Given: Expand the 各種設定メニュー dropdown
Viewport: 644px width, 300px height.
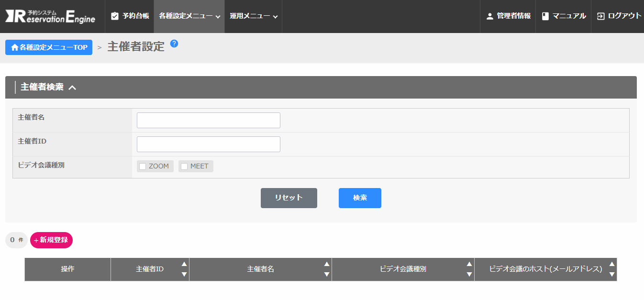Looking at the screenshot, I should (x=189, y=16).
